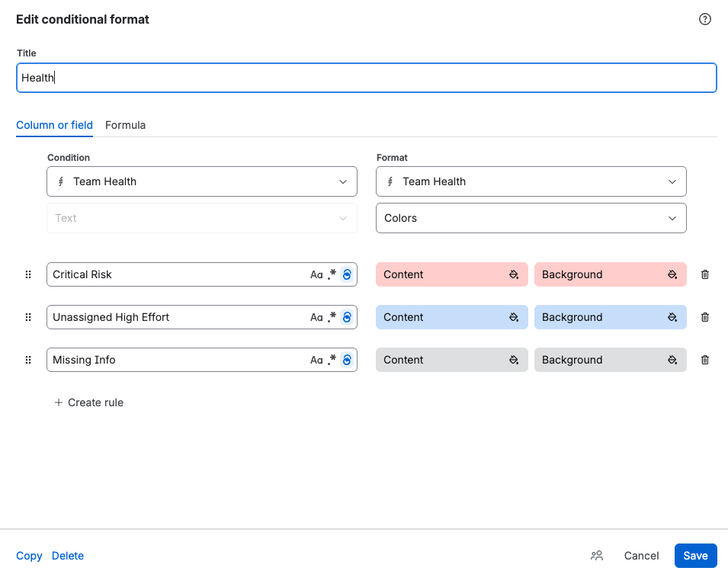
Task: Open the share users icon near Cancel
Action: tap(597, 556)
